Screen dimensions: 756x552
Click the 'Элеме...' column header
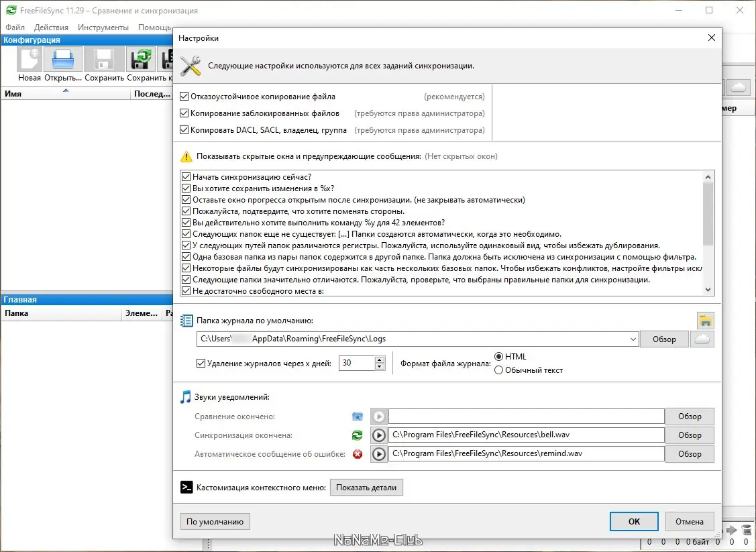click(x=142, y=313)
